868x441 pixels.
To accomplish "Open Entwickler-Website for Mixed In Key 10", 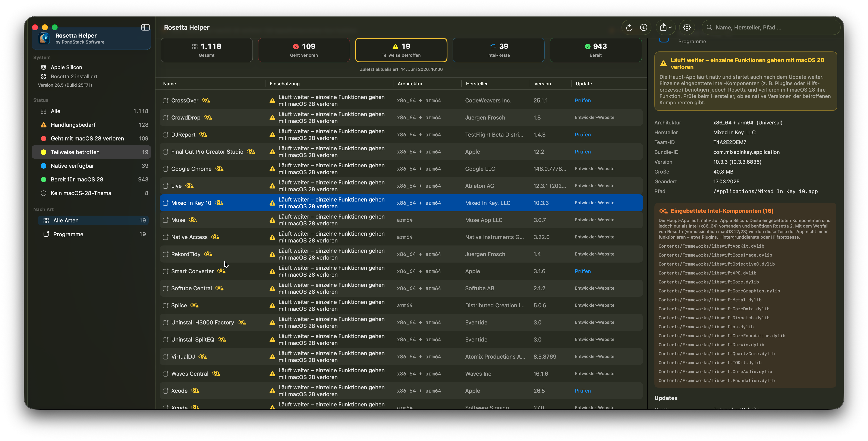I will [x=594, y=203].
